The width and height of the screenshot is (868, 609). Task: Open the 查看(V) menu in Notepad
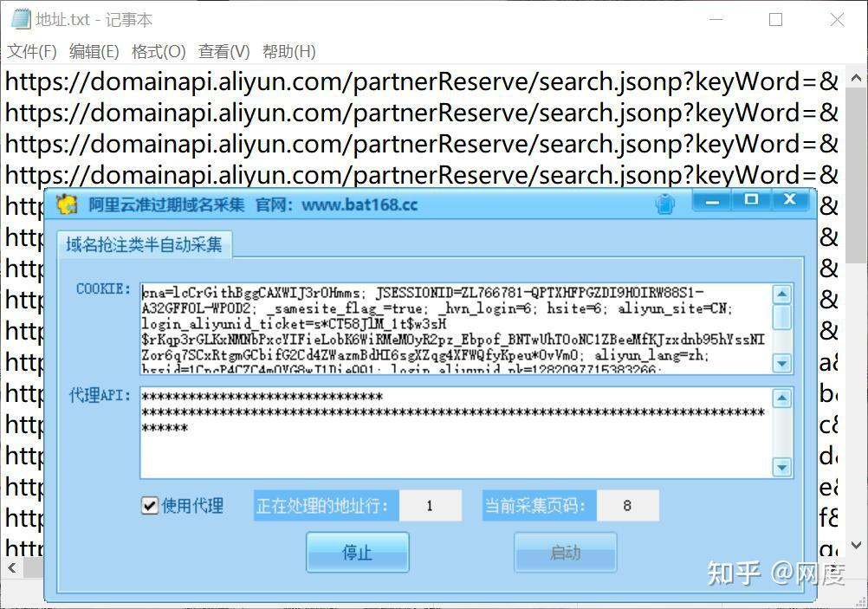(x=224, y=51)
